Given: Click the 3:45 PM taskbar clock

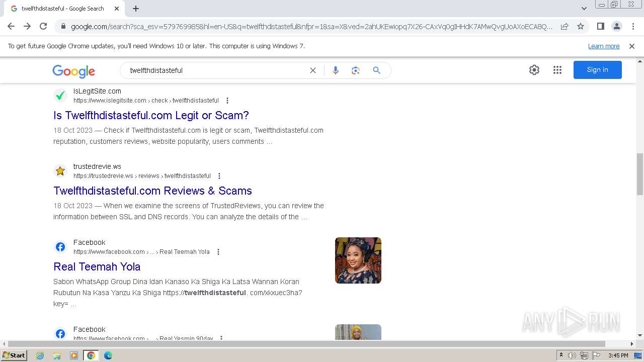Looking at the screenshot, I should (618, 355).
